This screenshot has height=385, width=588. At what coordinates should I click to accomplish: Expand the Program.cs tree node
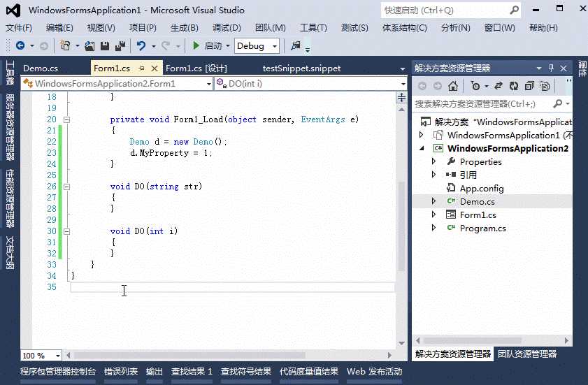[434, 228]
